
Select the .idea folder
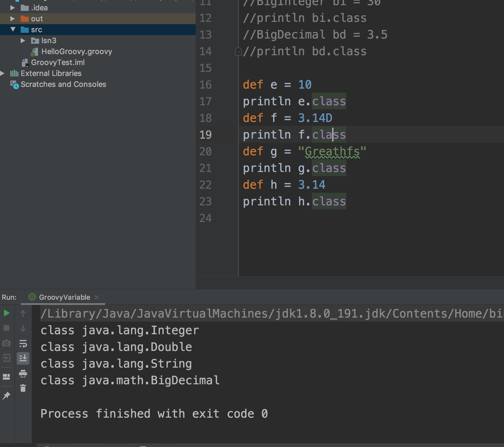[39, 8]
